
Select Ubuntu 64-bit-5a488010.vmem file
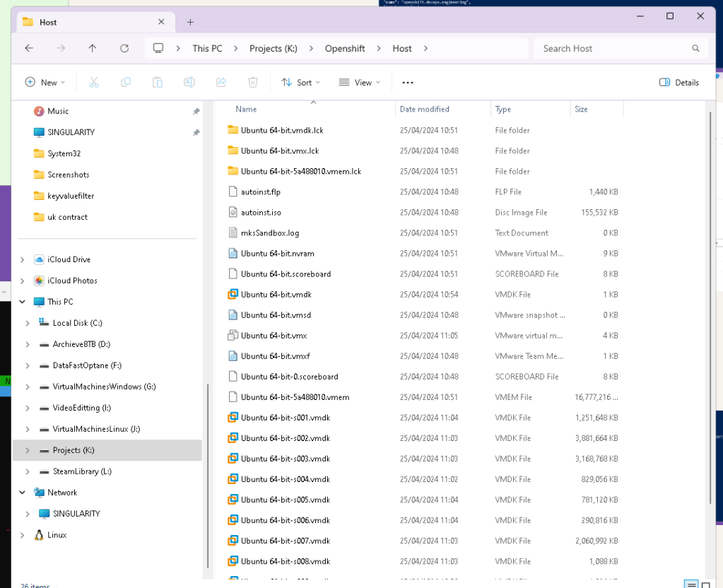click(x=295, y=397)
